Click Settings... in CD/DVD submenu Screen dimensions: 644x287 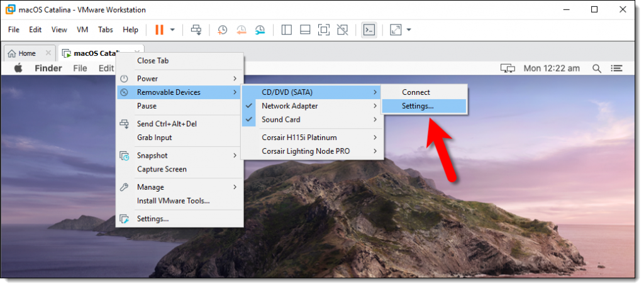coord(425,106)
